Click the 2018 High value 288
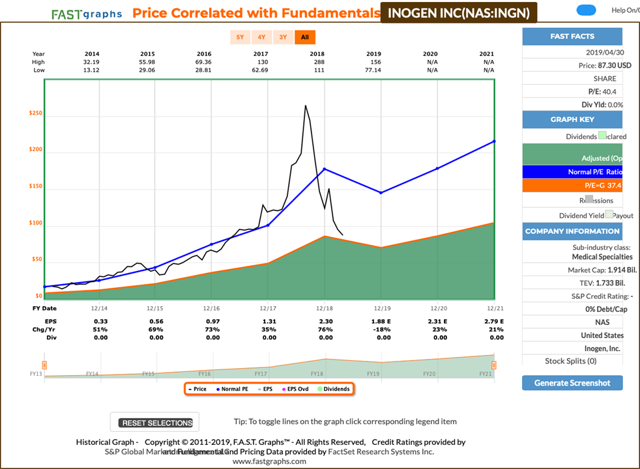640x469 pixels. tap(319, 62)
